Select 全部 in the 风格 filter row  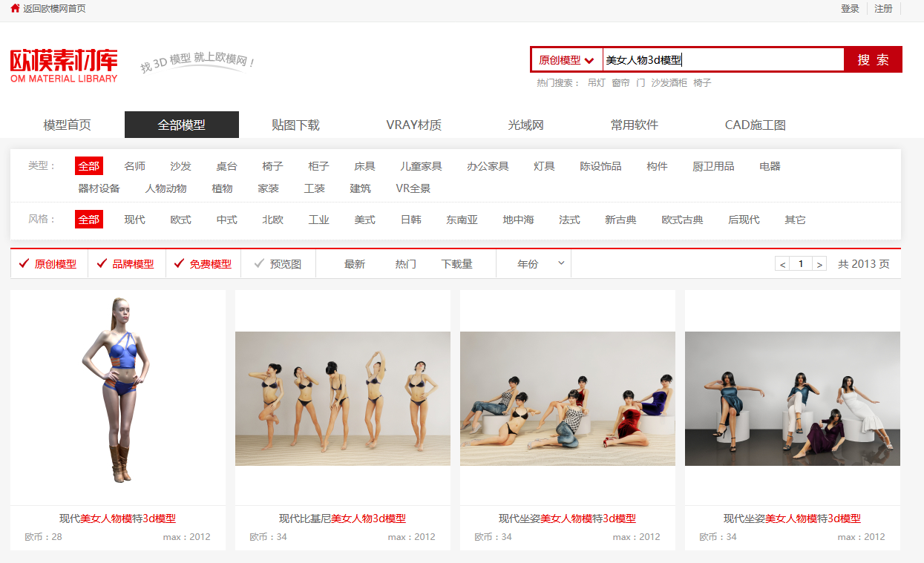tap(89, 220)
